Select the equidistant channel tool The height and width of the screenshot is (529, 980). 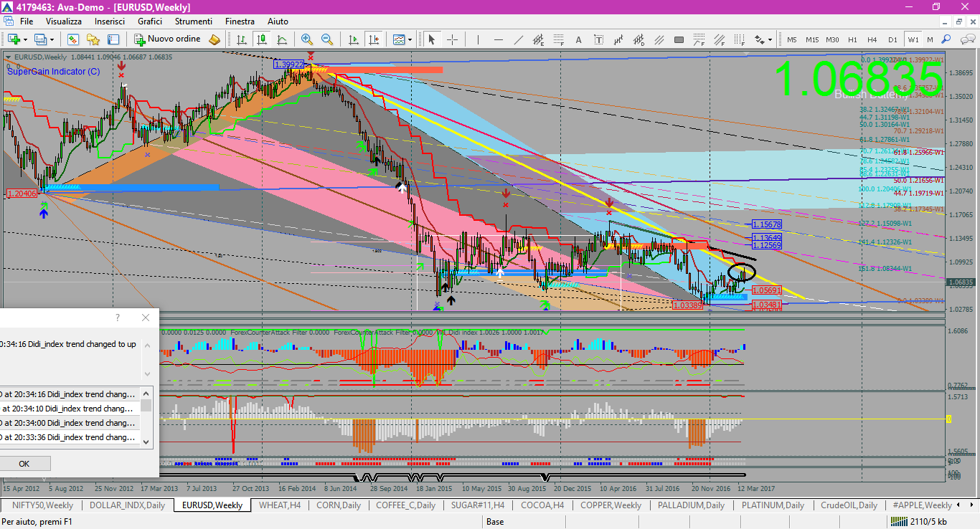coord(538,39)
